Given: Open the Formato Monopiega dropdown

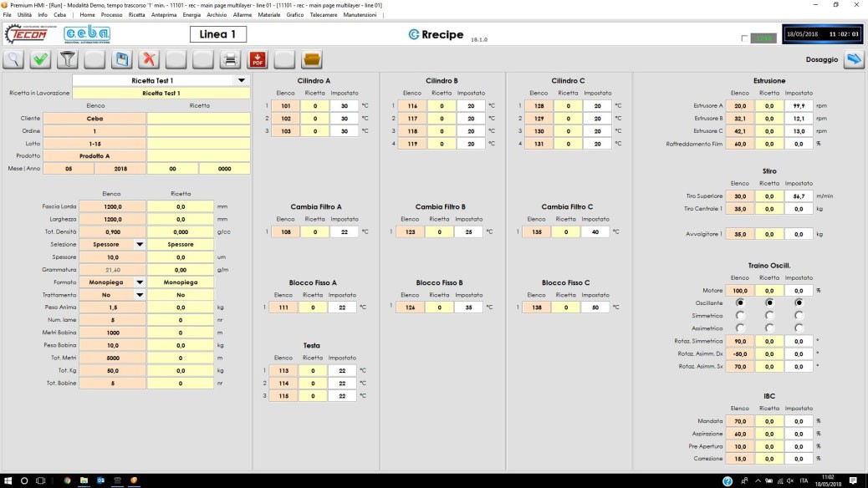Looking at the screenshot, I should click(x=140, y=282).
